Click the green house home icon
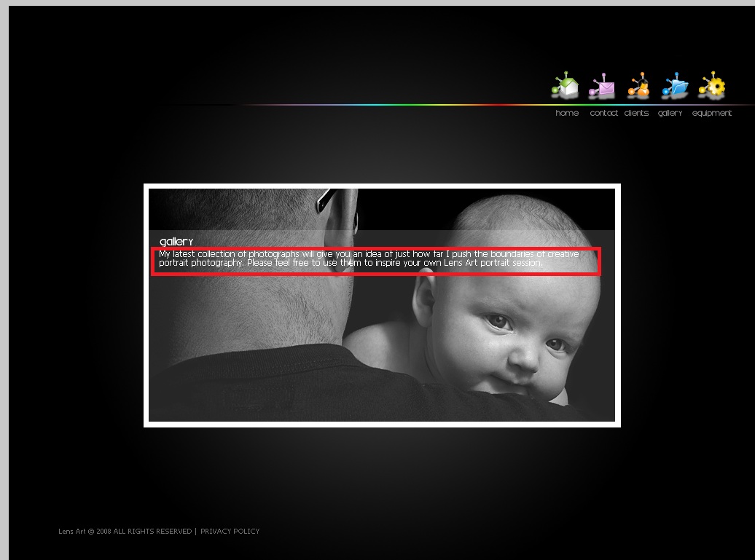This screenshot has width=755, height=560. pyautogui.click(x=566, y=85)
